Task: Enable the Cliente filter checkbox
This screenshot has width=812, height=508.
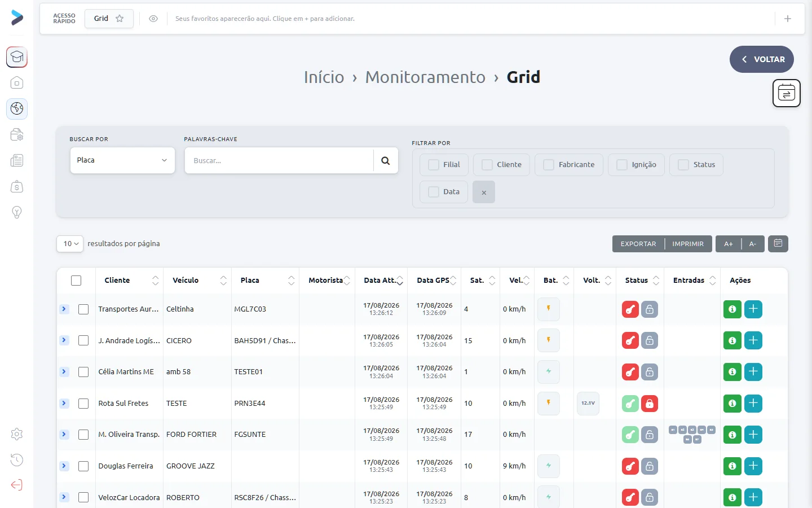Action: 487,165
